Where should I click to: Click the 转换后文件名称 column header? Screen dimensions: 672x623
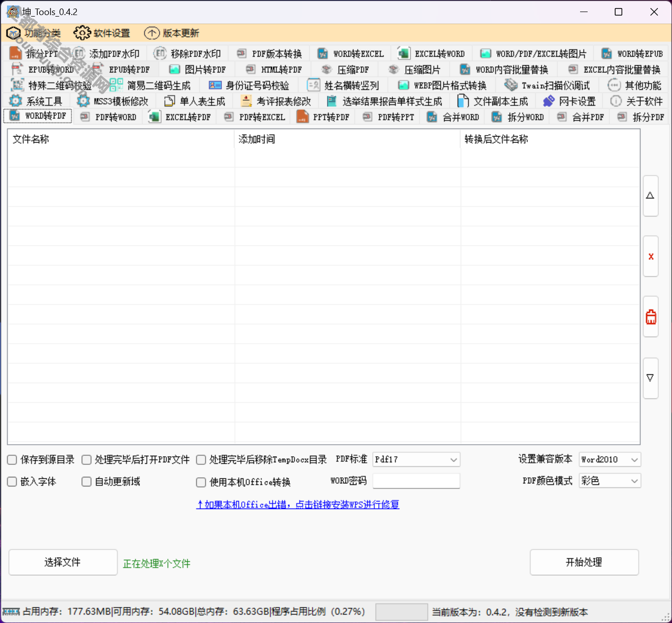point(550,139)
